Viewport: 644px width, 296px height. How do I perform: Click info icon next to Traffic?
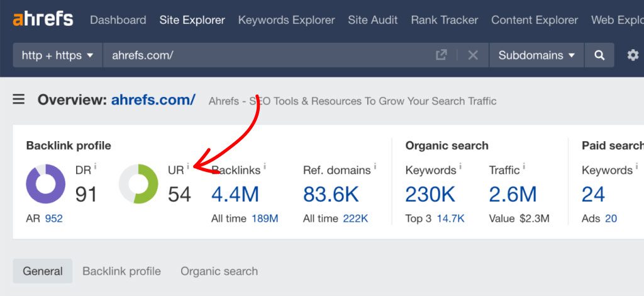point(524,166)
